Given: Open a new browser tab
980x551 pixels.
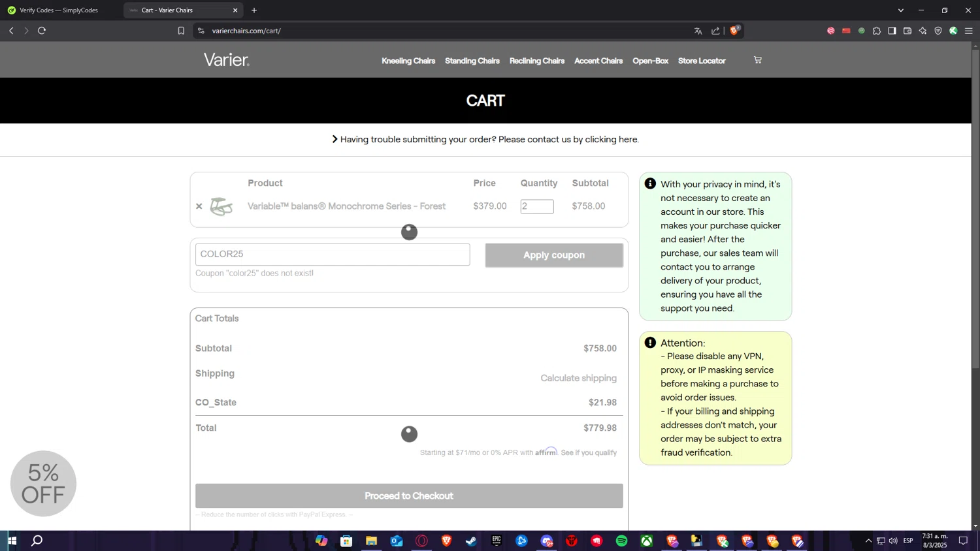Looking at the screenshot, I should click(x=254, y=10).
